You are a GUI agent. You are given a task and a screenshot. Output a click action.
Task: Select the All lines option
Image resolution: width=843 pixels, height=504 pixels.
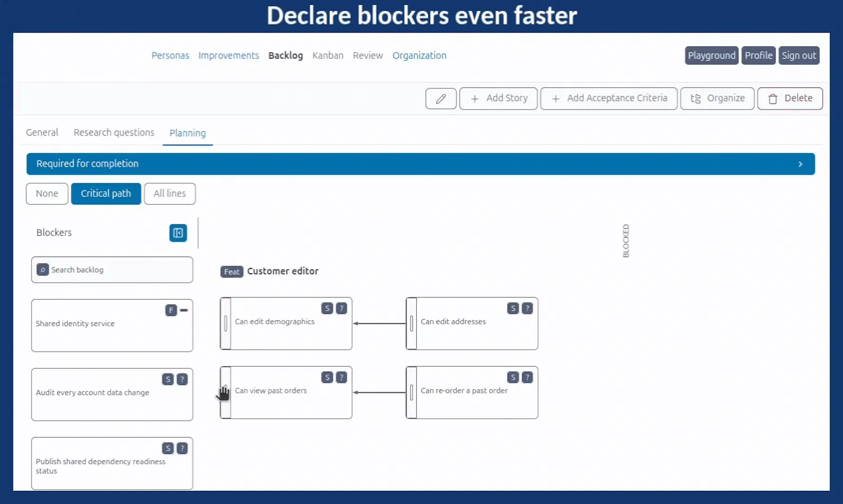tap(170, 194)
